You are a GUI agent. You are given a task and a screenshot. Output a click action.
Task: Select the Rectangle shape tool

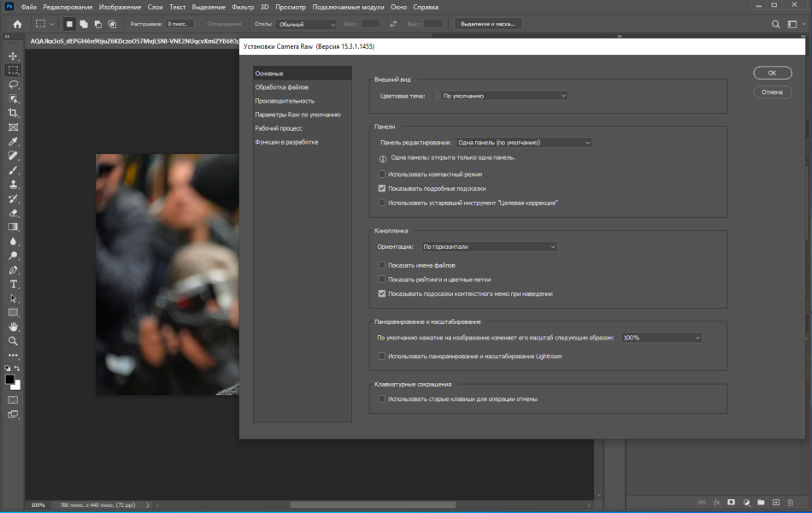[x=14, y=312]
